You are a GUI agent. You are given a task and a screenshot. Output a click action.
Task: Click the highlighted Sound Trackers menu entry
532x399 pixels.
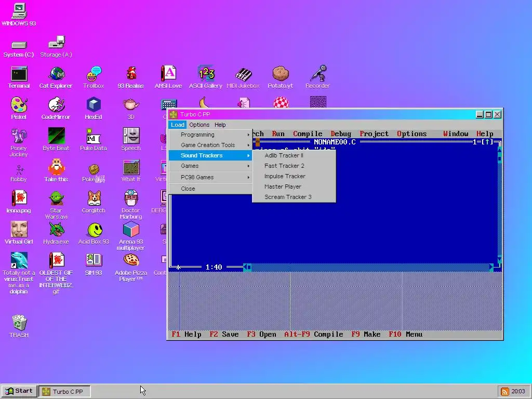[210, 155]
